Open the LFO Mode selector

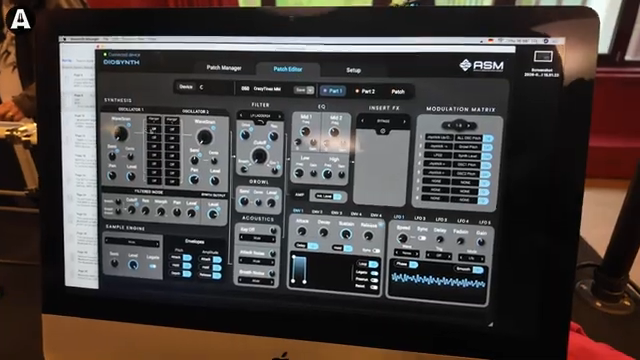click(471, 258)
